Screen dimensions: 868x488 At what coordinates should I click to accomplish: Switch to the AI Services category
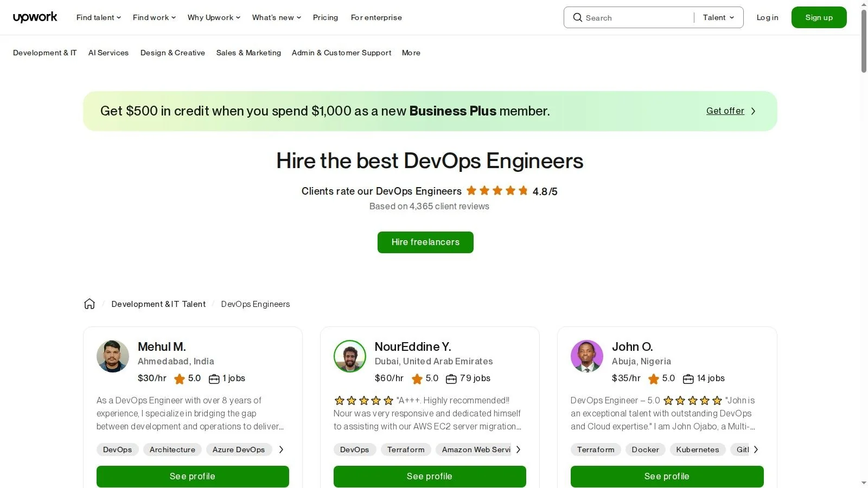pos(108,53)
